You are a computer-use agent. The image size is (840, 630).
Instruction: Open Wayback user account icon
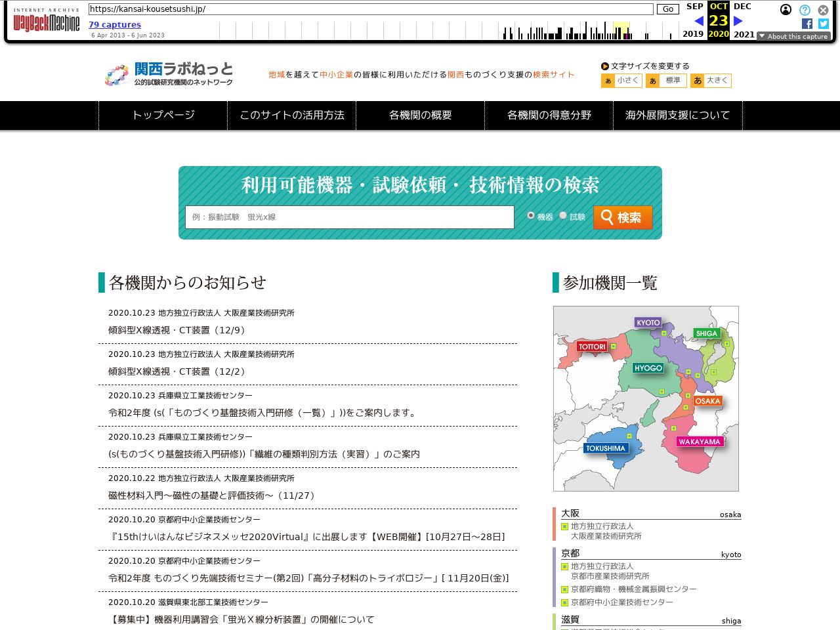[786, 10]
